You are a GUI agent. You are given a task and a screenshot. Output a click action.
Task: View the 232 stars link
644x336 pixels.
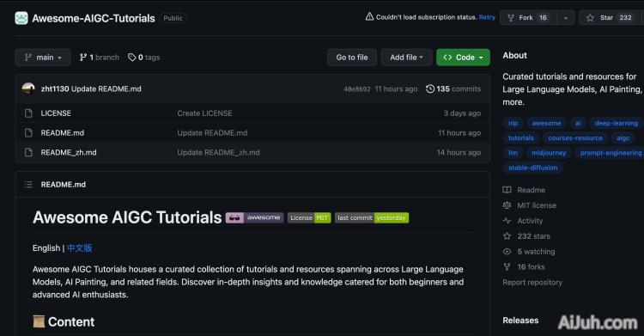coord(533,236)
